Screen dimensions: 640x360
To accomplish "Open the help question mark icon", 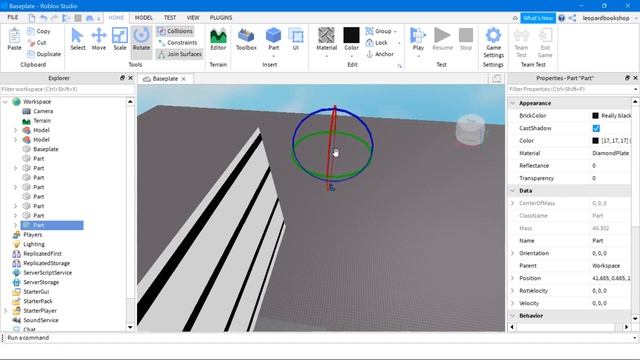I will pos(562,18).
